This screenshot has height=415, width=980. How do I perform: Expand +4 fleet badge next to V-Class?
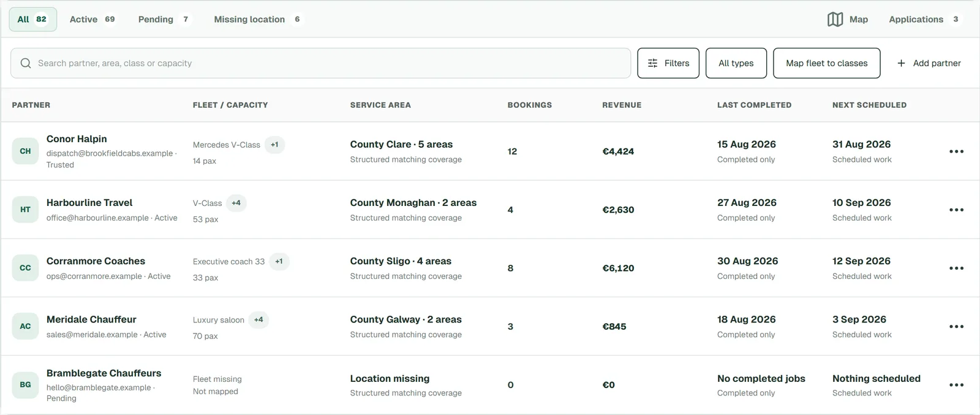coord(236,203)
